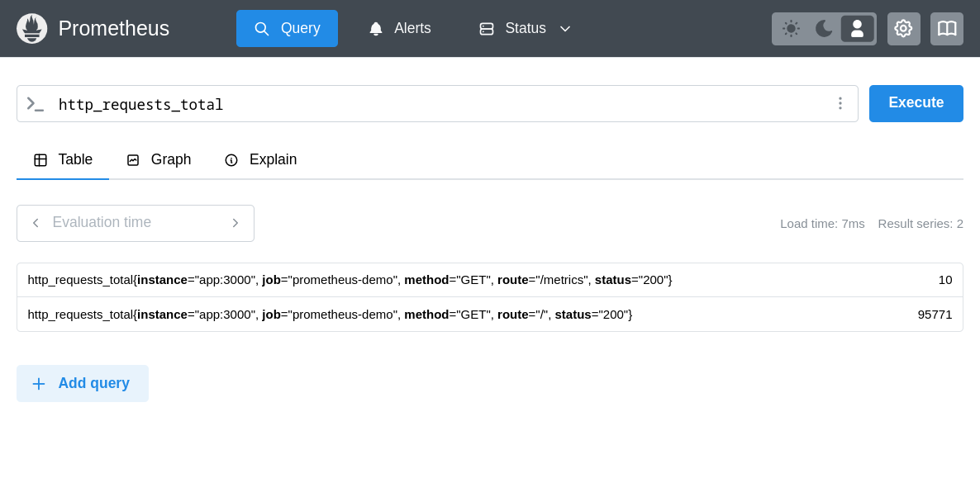Click the Result series: 2 text
This screenshot has height=483, width=980.
(x=921, y=224)
